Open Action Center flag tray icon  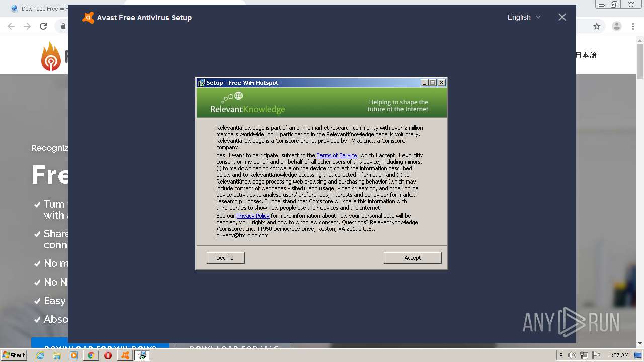(x=596, y=355)
